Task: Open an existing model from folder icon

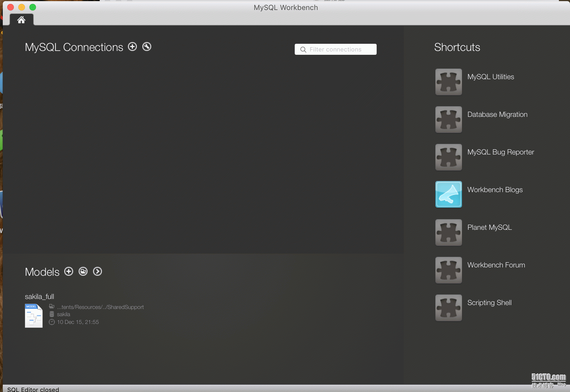Action: [x=83, y=271]
